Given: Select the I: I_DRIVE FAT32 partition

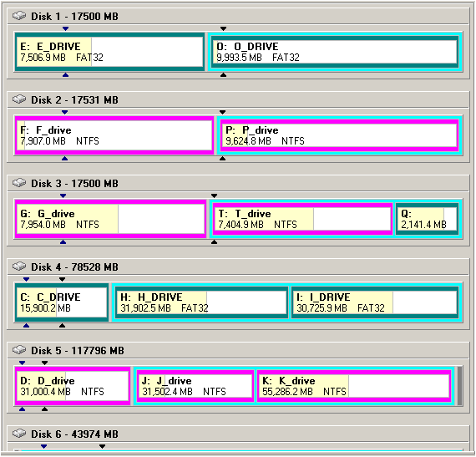Looking at the screenshot, I should coord(375,302).
